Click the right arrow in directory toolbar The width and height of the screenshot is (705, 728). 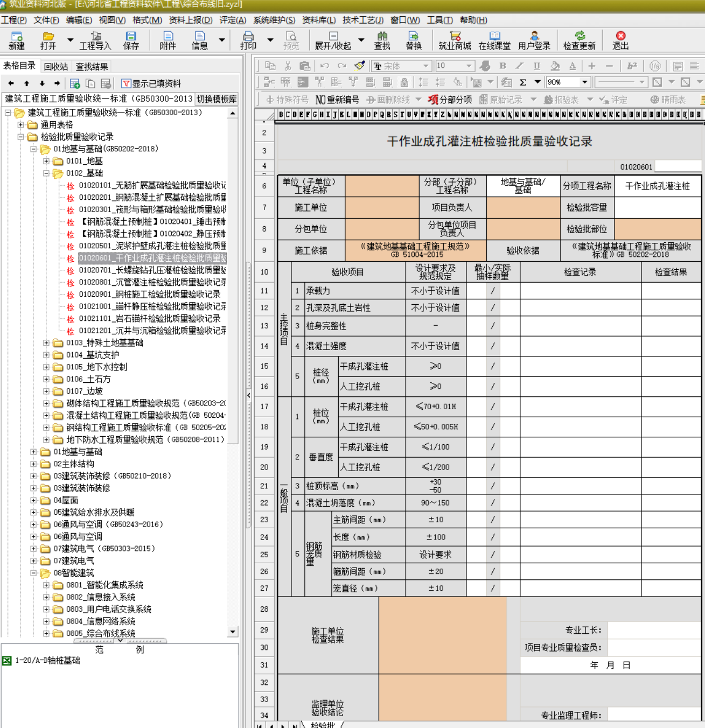[x=57, y=83]
